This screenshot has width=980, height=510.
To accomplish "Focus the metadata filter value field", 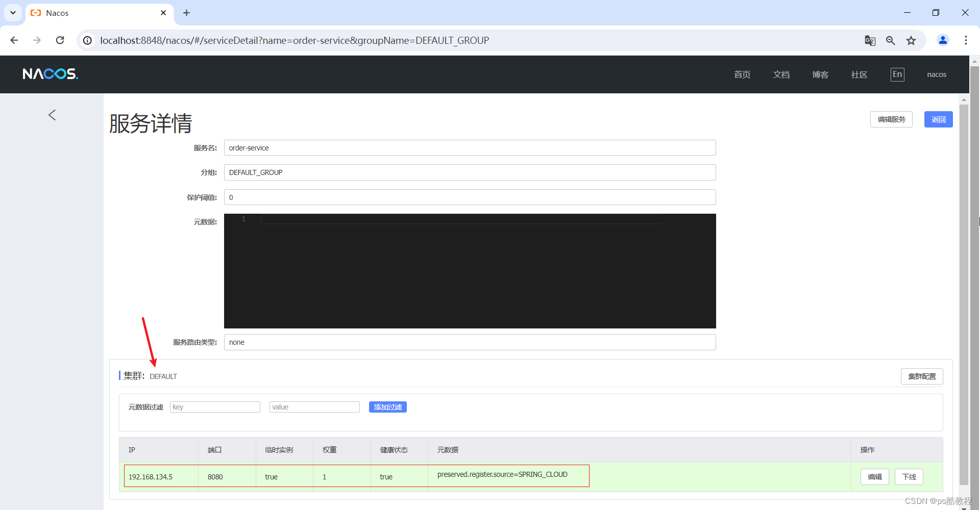I will (x=314, y=407).
